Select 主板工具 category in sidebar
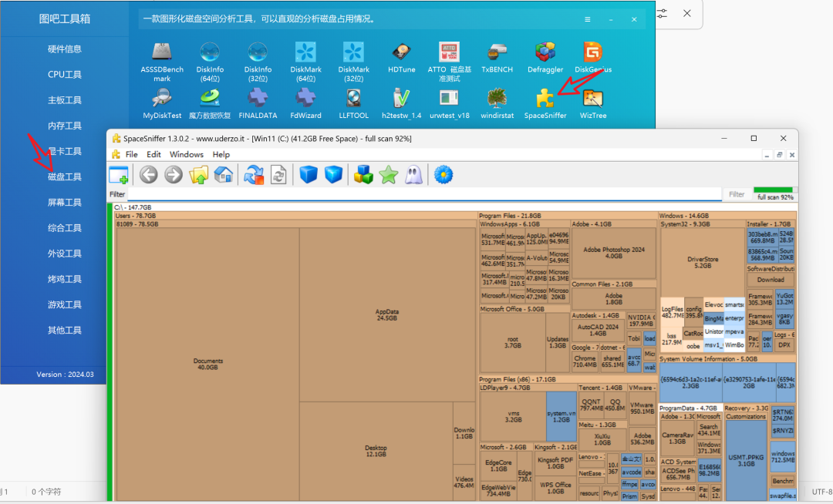 pyautogui.click(x=64, y=100)
